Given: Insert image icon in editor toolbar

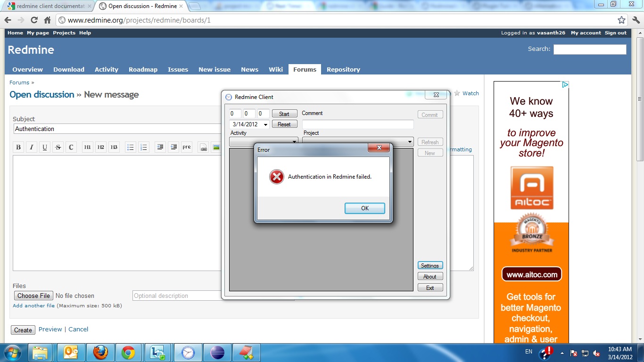Looking at the screenshot, I should 216,147.
